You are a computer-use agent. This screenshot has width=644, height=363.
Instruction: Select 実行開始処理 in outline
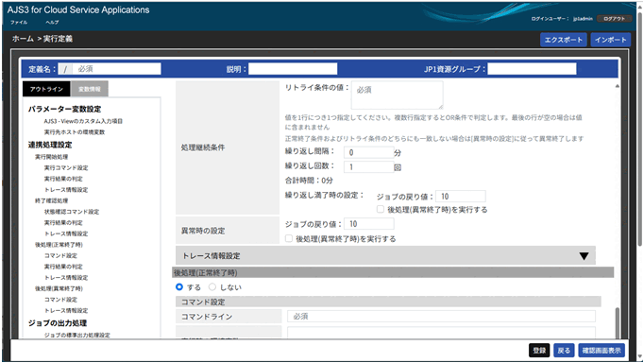point(51,157)
